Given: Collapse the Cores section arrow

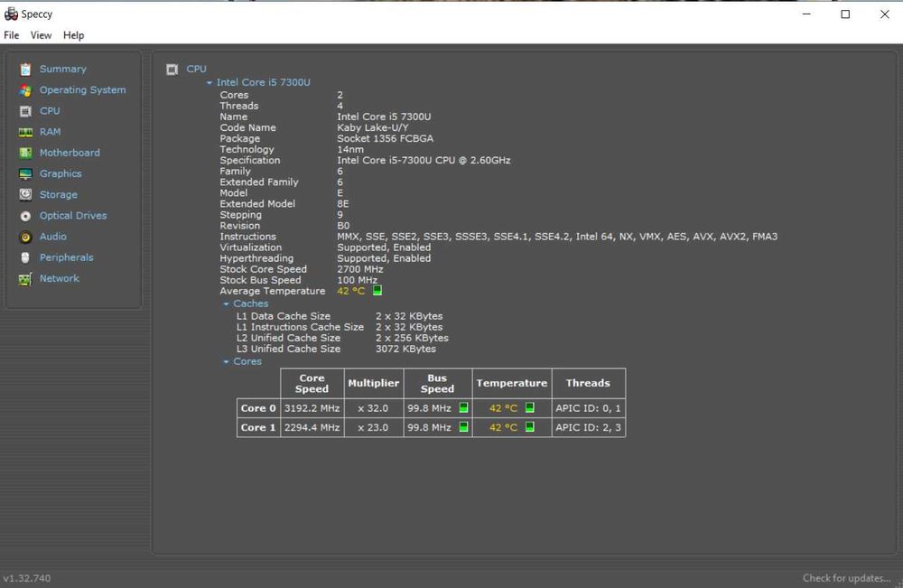Looking at the screenshot, I should [x=227, y=362].
